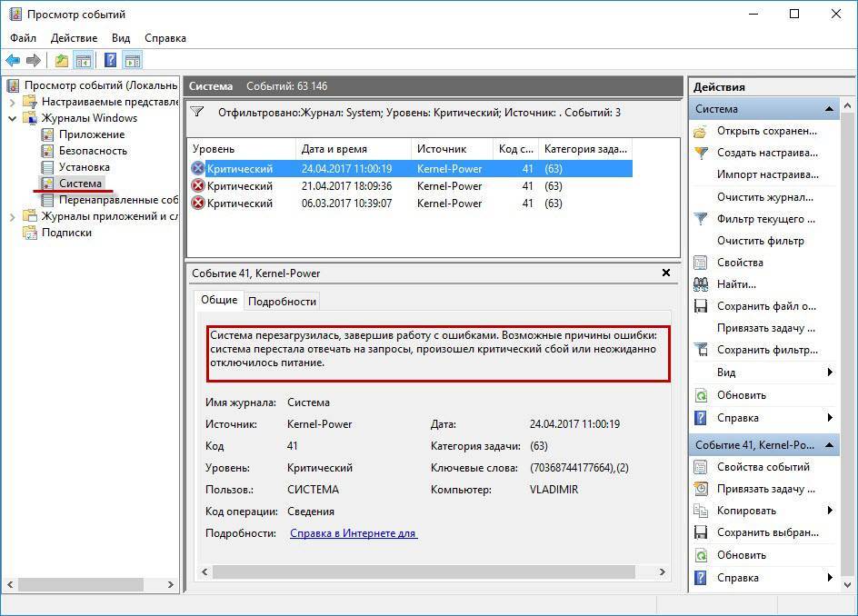The image size is (858, 616).
Task: Open the Действие menu
Action: (x=74, y=38)
